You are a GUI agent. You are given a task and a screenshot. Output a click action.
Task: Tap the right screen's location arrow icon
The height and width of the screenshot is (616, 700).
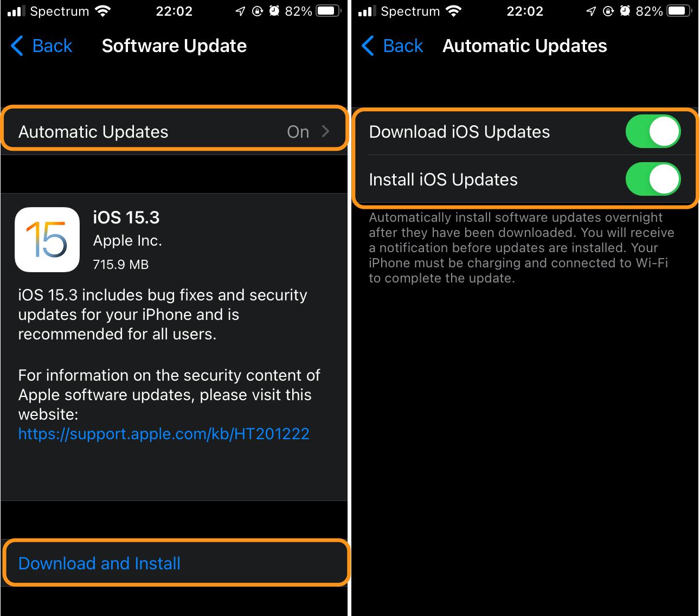pyautogui.click(x=591, y=11)
